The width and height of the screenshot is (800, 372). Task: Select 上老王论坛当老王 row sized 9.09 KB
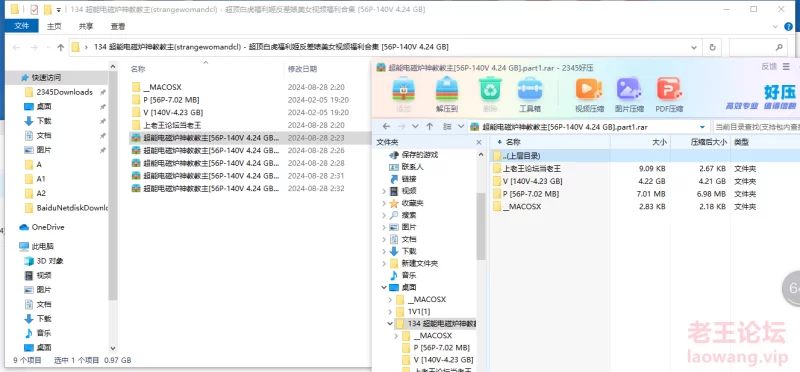point(644,168)
